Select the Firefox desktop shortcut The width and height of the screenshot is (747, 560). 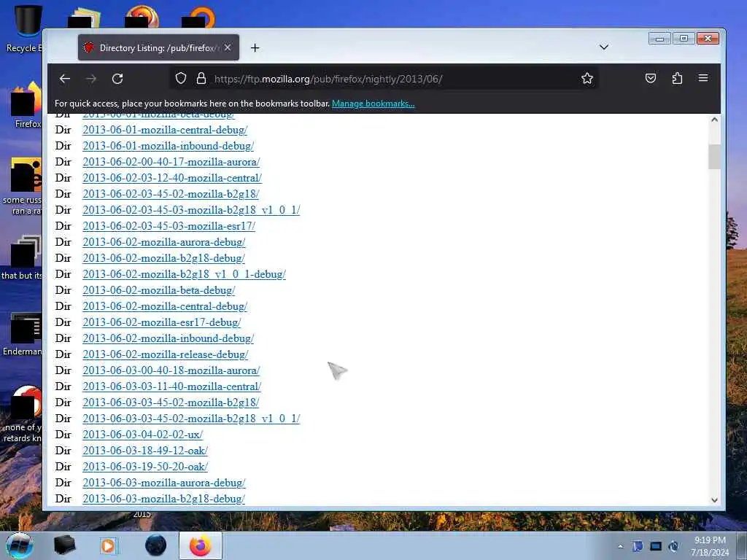tap(26, 106)
